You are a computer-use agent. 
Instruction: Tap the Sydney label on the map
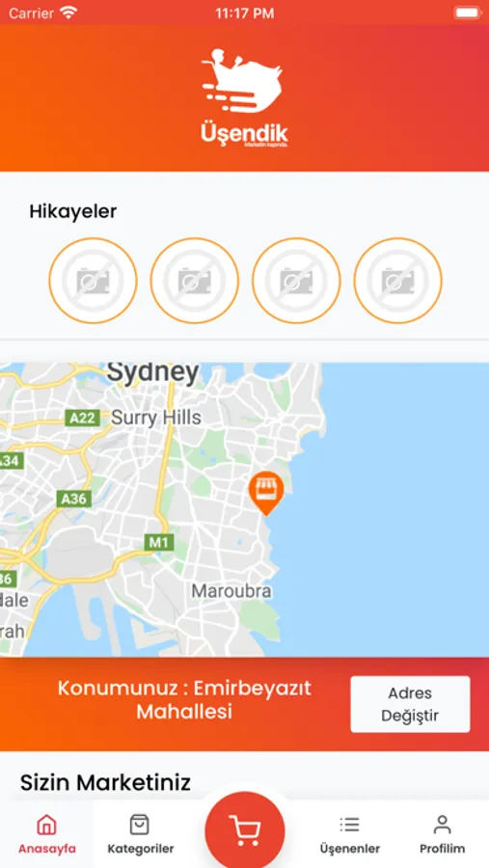[152, 373]
